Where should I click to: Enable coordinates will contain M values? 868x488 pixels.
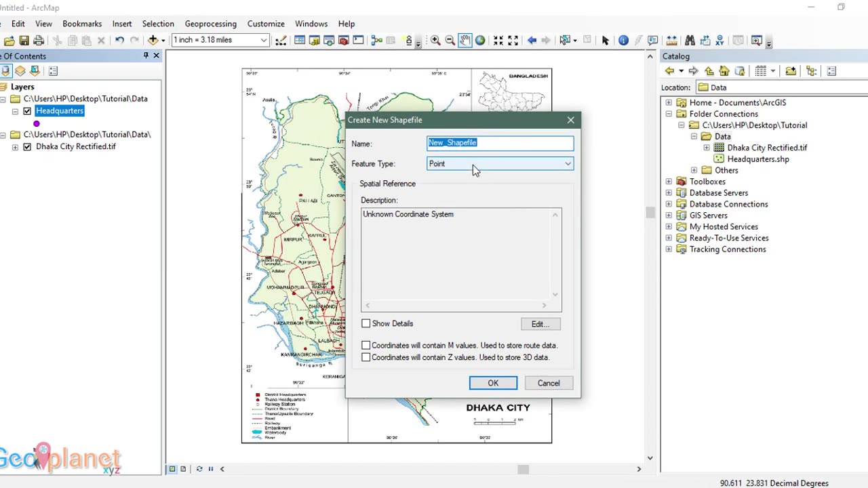coord(366,345)
